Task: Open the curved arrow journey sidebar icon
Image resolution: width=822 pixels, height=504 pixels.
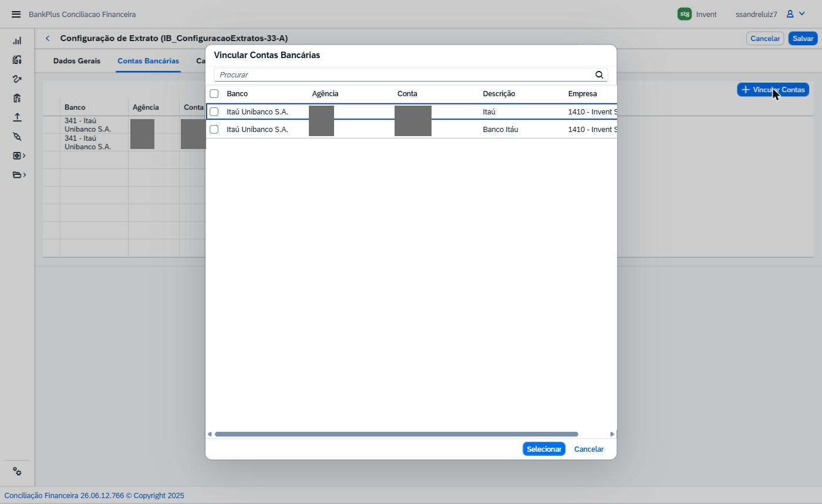Action: tap(17, 79)
